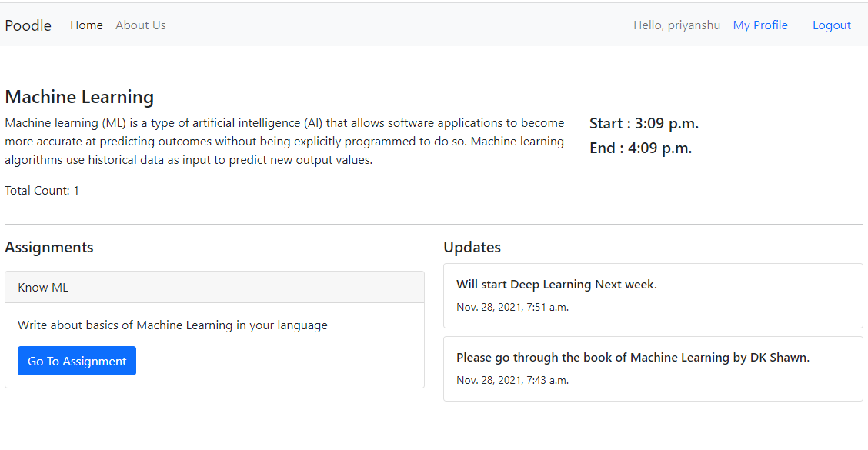Click the Machine Learning course title
This screenshot has width=868, height=450.
pos(78,97)
